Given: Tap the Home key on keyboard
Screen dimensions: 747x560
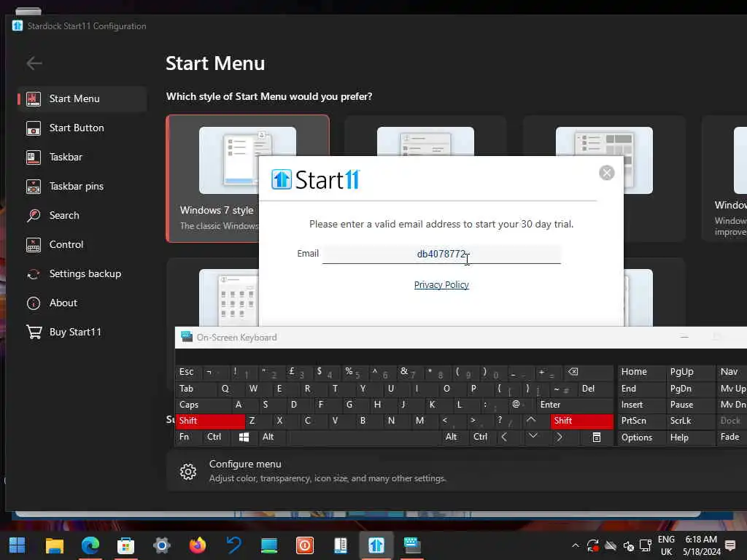Looking at the screenshot, I should click(x=640, y=372).
